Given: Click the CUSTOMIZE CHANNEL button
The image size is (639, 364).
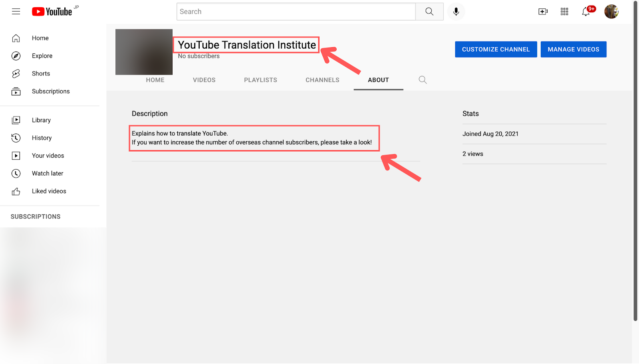Looking at the screenshot, I should pos(496,49).
